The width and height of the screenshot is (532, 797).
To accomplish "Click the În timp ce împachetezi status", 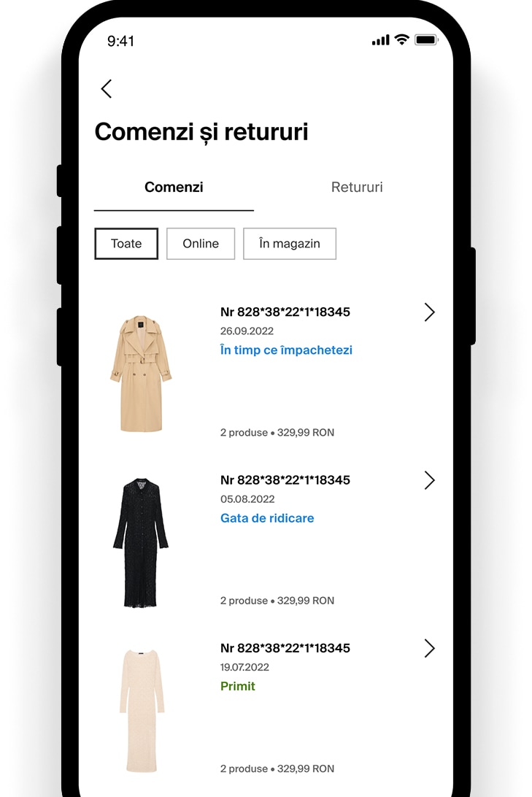I will pyautogui.click(x=286, y=350).
